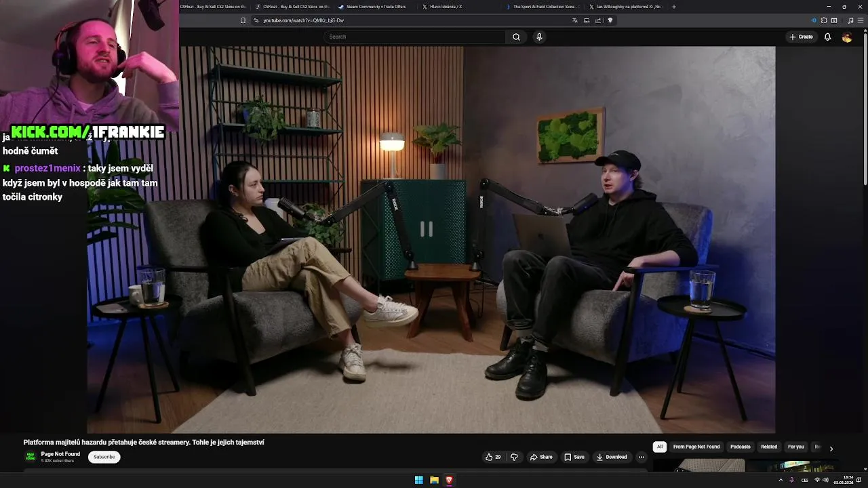Open more actions three-dot menu

click(641, 457)
